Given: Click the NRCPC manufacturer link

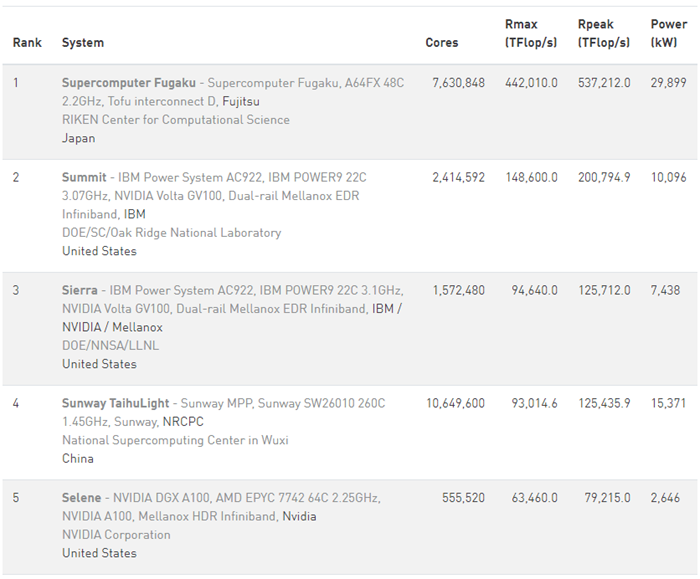Looking at the screenshot, I should 182,422.
